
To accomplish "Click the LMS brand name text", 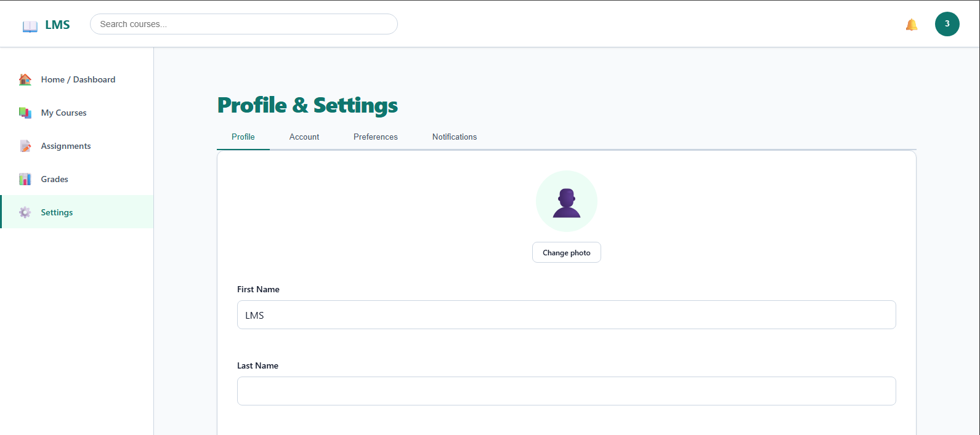I will (57, 25).
